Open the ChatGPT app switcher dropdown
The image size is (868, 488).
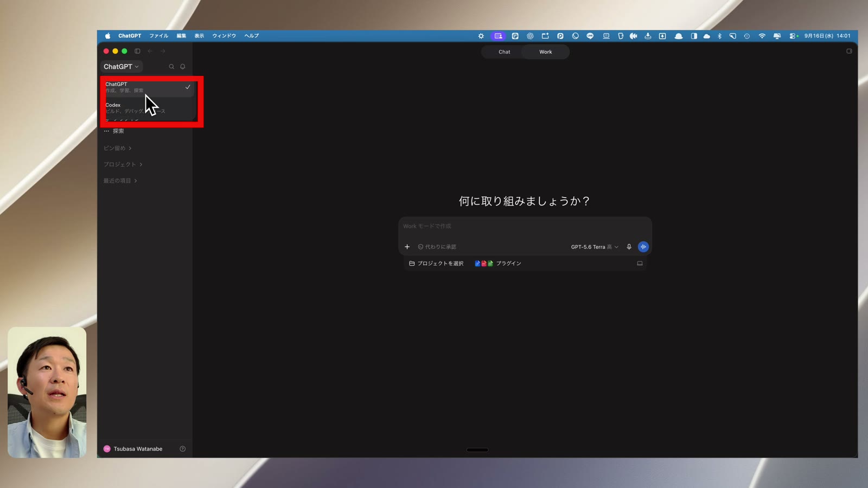[122, 67]
